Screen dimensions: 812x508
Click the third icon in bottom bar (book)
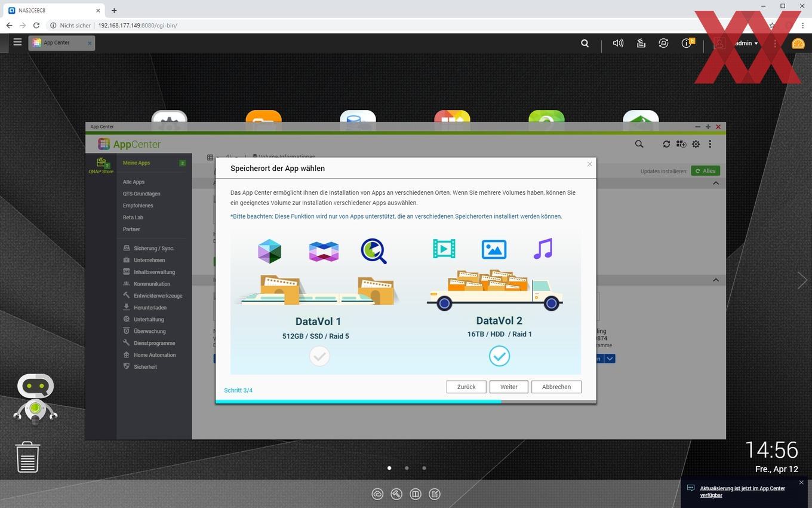tap(416, 494)
